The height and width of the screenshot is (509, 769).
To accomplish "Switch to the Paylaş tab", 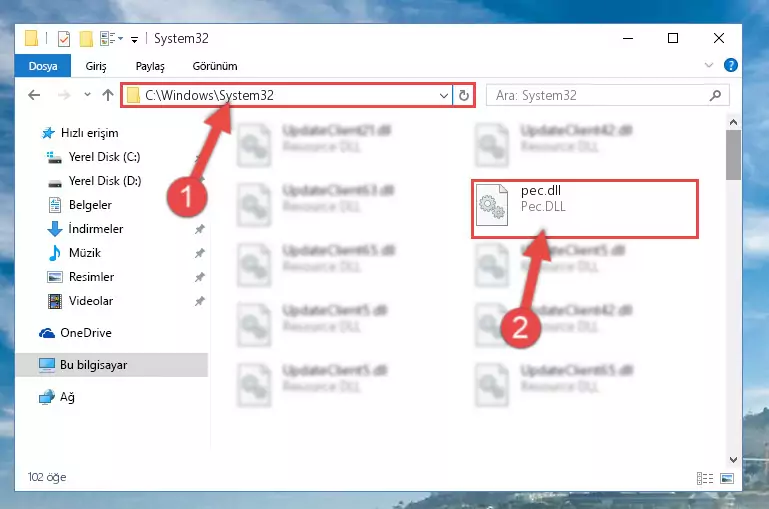I will tap(150, 66).
